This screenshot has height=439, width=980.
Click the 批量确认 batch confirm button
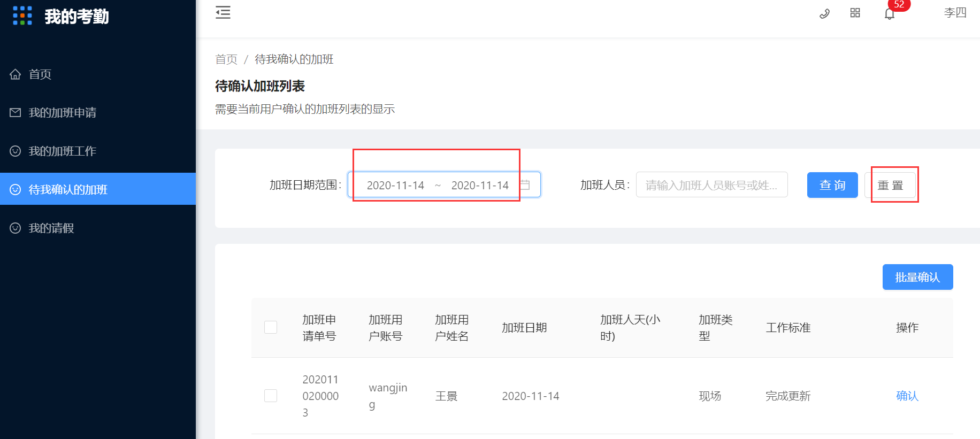[x=918, y=277]
